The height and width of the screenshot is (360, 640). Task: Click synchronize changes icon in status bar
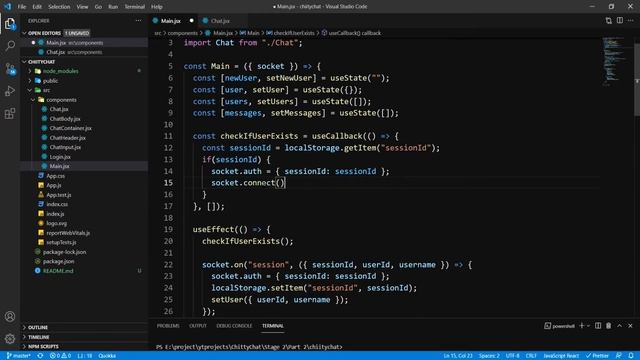point(40,356)
